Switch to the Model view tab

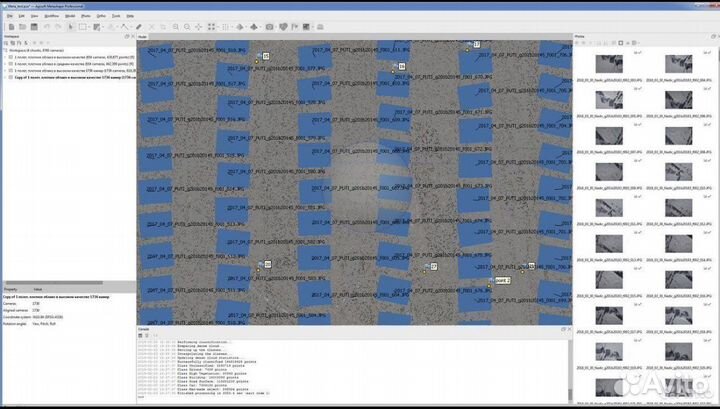143,37
